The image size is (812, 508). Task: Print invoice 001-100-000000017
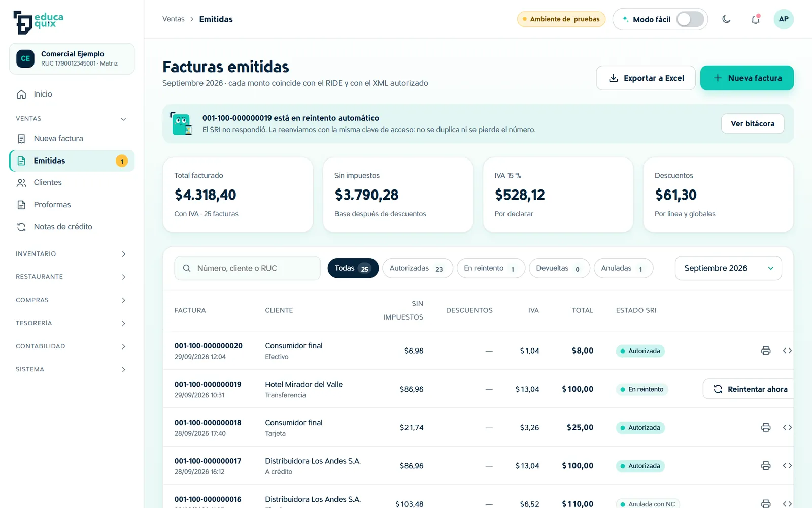point(766,466)
